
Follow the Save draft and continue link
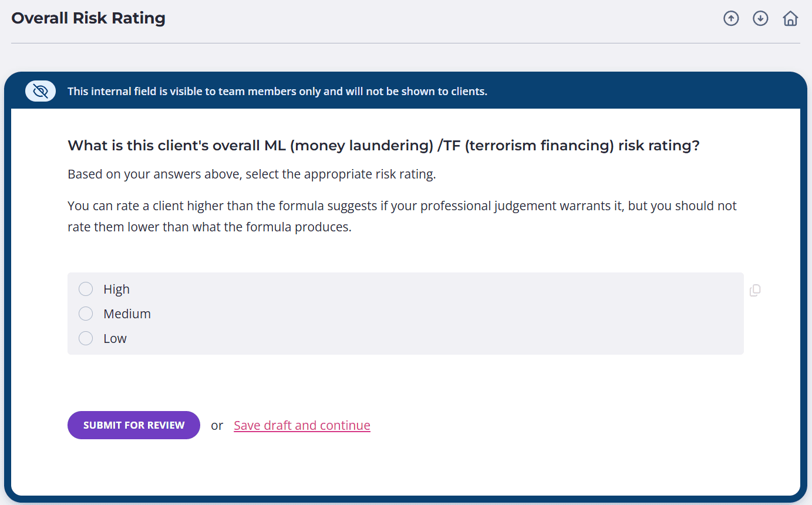pyautogui.click(x=302, y=425)
